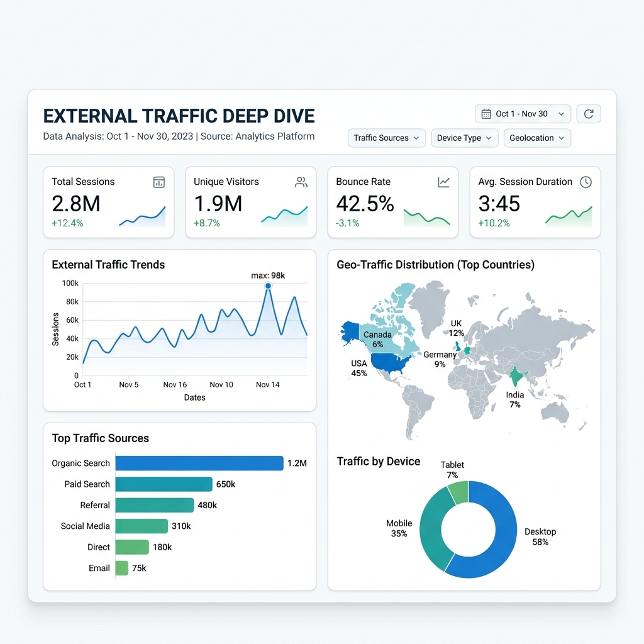Image resolution: width=644 pixels, height=644 pixels.
Task: Click the Unique Visitors sparkline
Action: [x=285, y=216]
